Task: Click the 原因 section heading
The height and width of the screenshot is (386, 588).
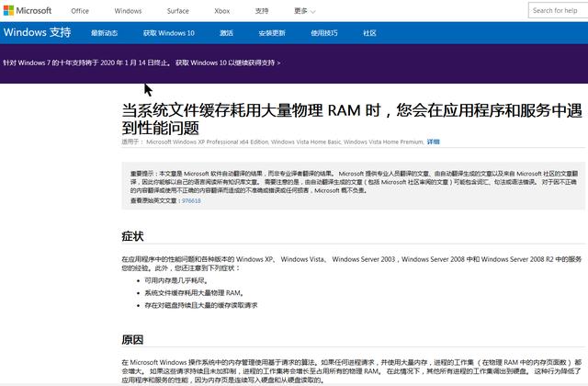Action: coord(132,340)
